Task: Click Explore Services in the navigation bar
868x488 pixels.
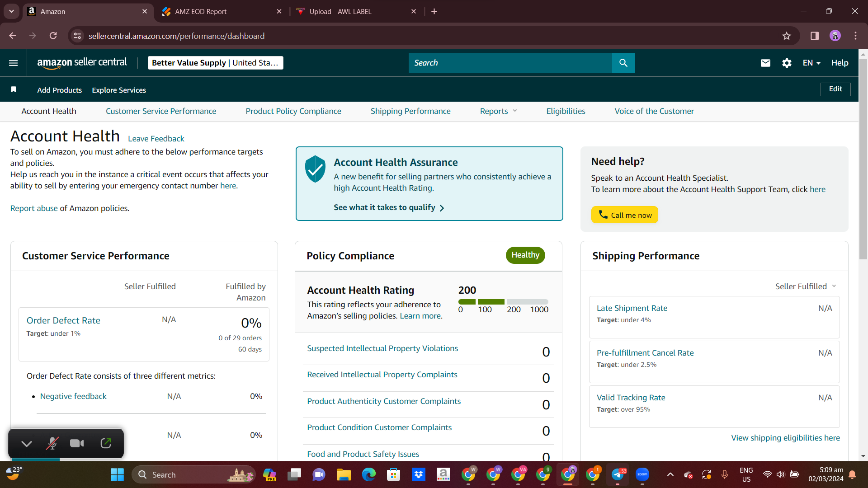Action: (x=119, y=90)
